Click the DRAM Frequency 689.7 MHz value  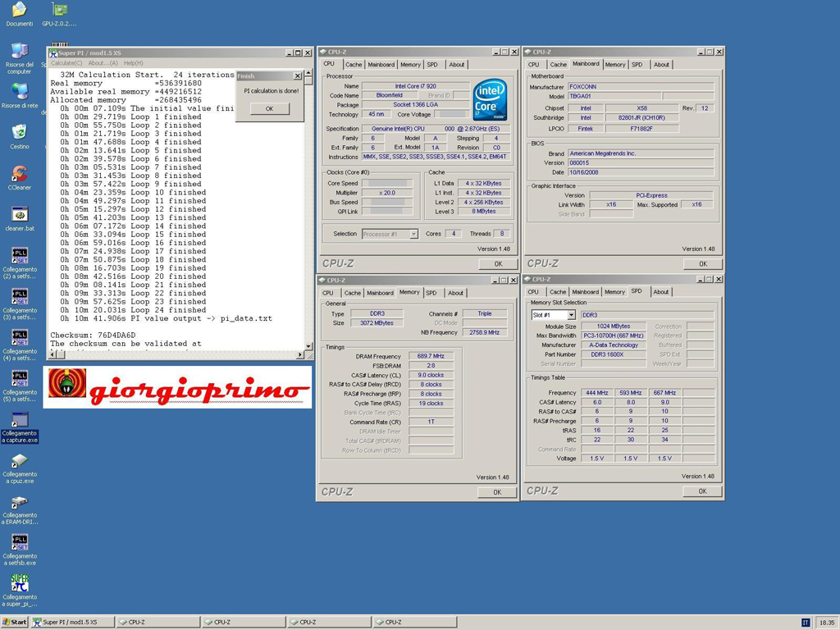coord(431,356)
